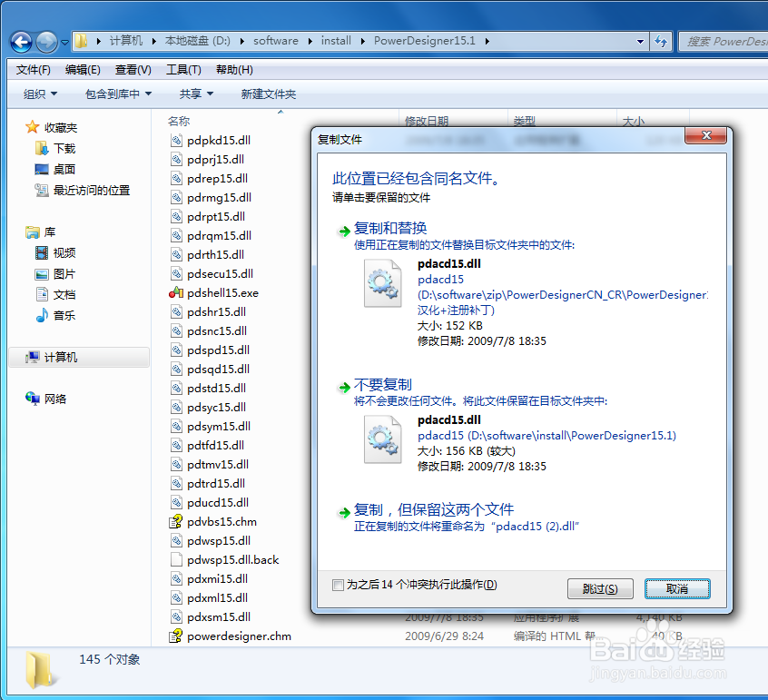Check 为之后 14 个冲突执行此操作 checkbox

point(338,585)
